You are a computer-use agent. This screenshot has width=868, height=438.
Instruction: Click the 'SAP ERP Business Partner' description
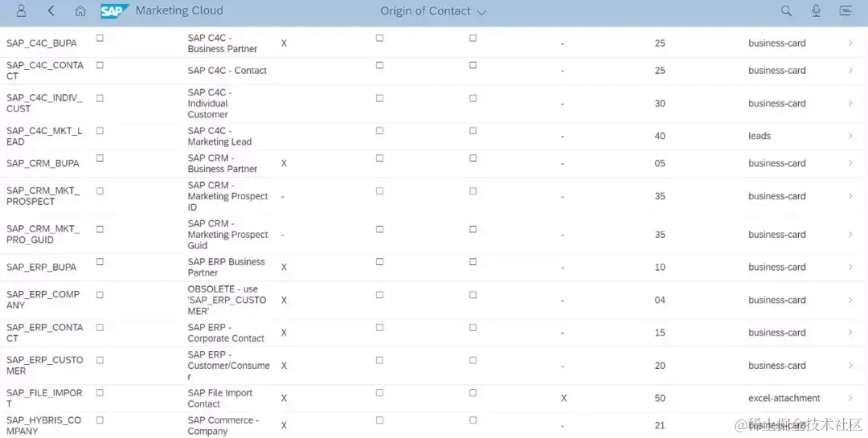226,267
